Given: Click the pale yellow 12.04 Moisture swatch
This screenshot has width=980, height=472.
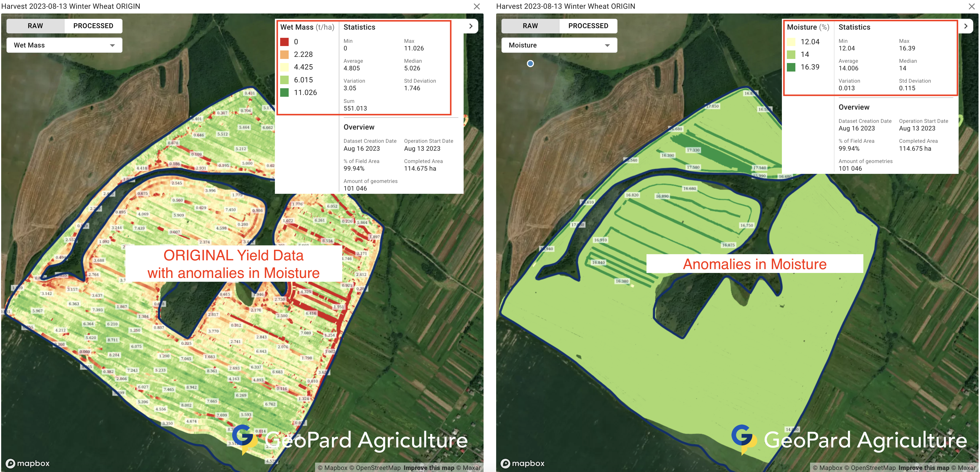Looking at the screenshot, I should tap(791, 42).
